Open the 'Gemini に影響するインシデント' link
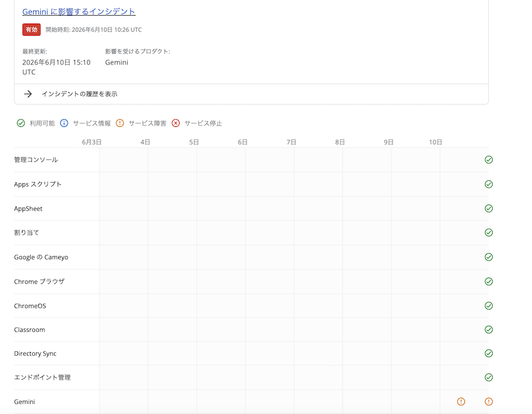This screenshot has height=414, width=532. point(79,11)
